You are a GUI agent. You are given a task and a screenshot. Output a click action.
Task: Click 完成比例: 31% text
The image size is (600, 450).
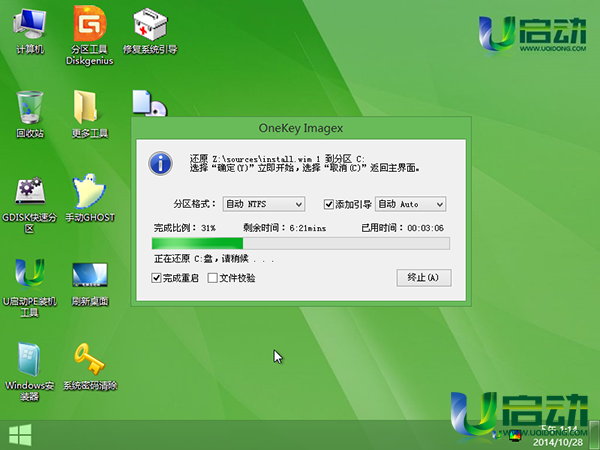coord(185,228)
